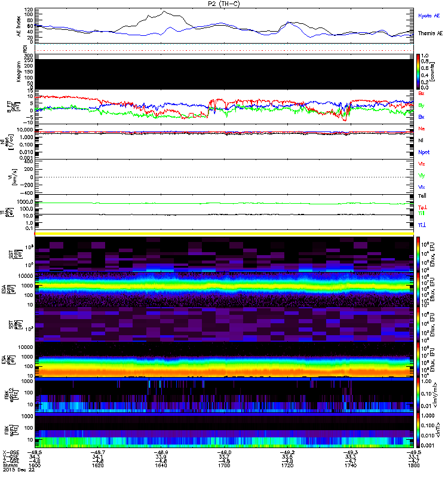Viewport: 448px width, 478px height.
Task: Click the '1720' time tick label
Action: point(287,465)
